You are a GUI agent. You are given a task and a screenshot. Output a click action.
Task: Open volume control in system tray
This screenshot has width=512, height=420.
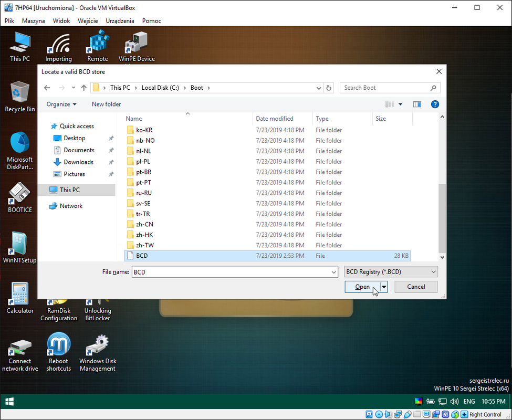[454, 402]
